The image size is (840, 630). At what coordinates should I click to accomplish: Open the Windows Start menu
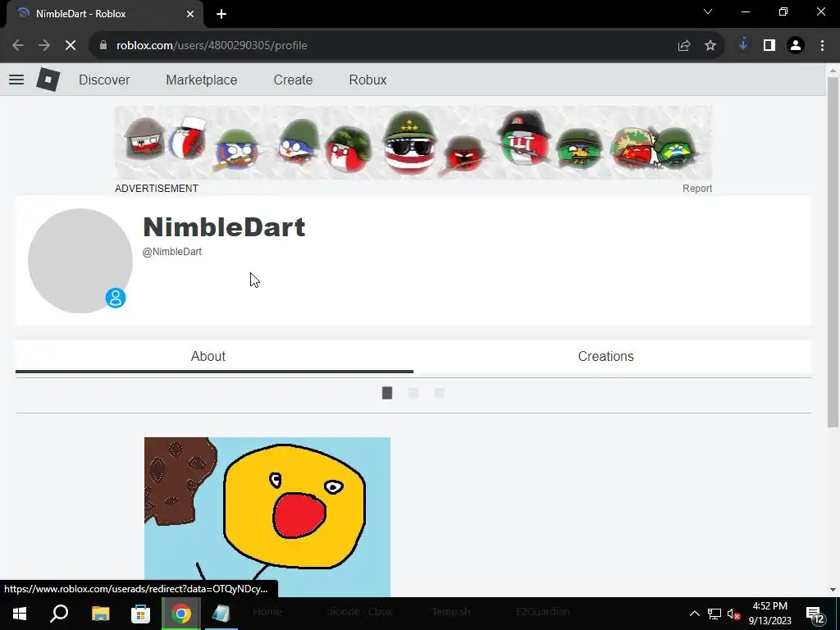(20, 614)
